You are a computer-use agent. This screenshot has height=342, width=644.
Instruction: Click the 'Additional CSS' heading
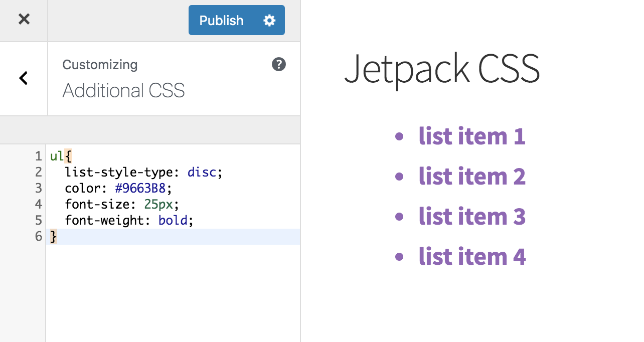123,91
